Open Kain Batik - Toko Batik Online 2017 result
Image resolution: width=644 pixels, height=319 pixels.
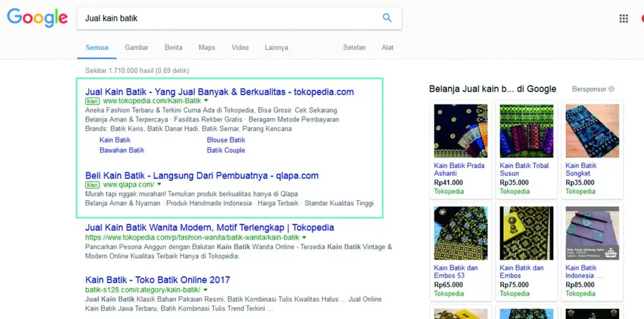tap(157, 280)
